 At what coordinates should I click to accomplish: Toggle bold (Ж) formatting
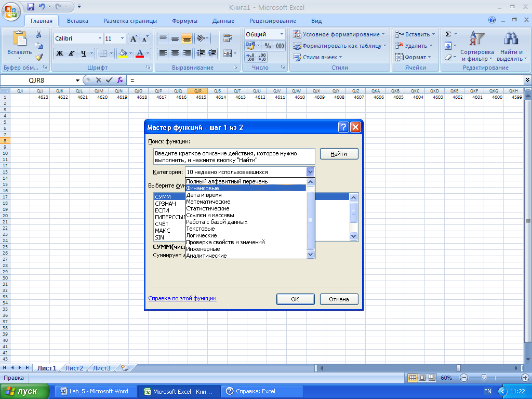click(x=60, y=54)
